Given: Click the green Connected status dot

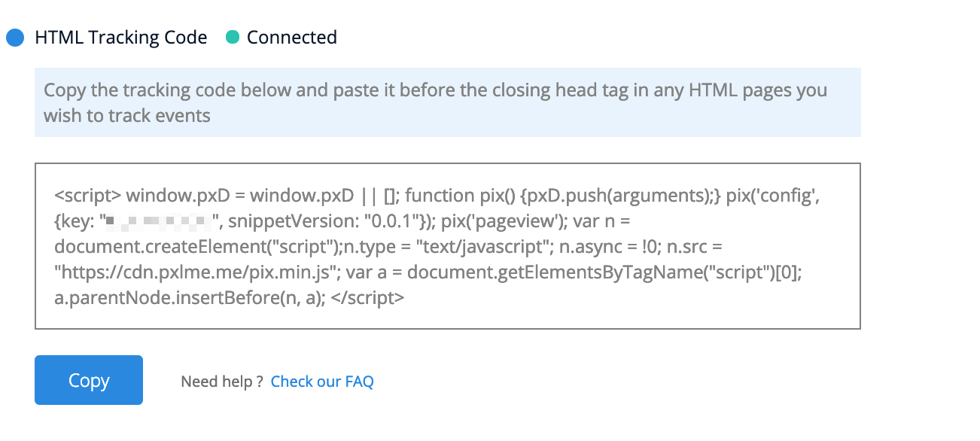Looking at the screenshot, I should (233, 38).
